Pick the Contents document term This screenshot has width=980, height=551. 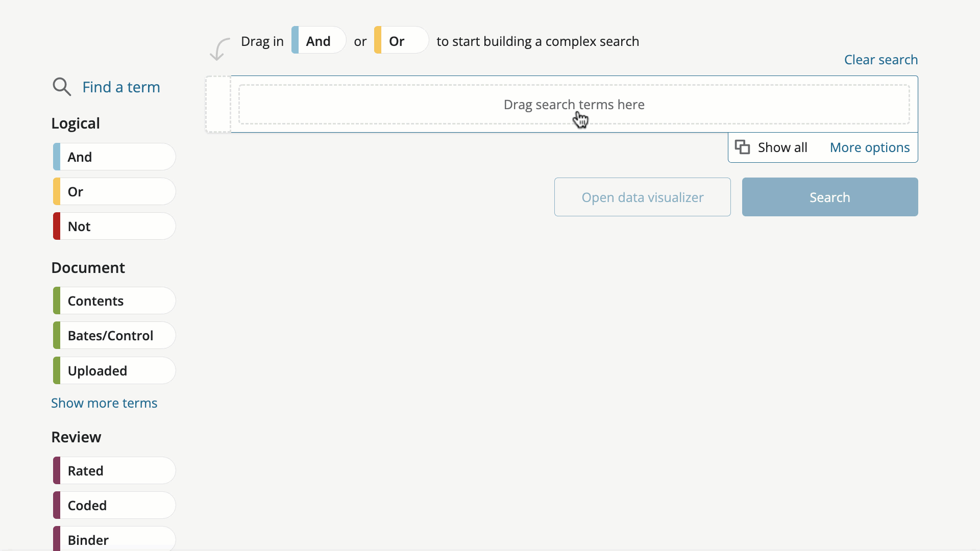pyautogui.click(x=114, y=300)
